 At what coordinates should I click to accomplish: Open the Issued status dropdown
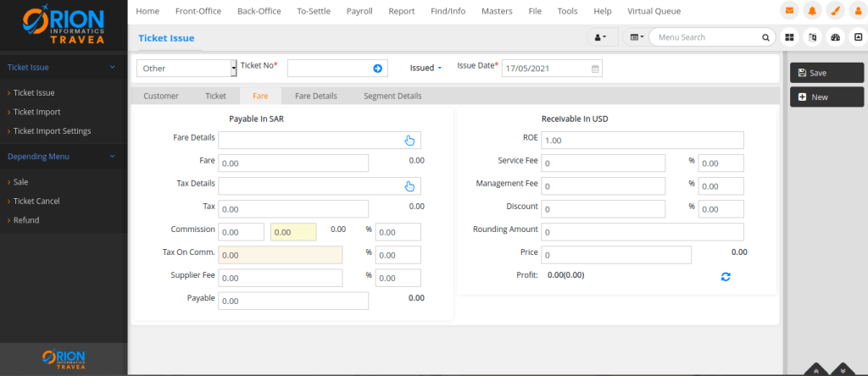pos(426,68)
